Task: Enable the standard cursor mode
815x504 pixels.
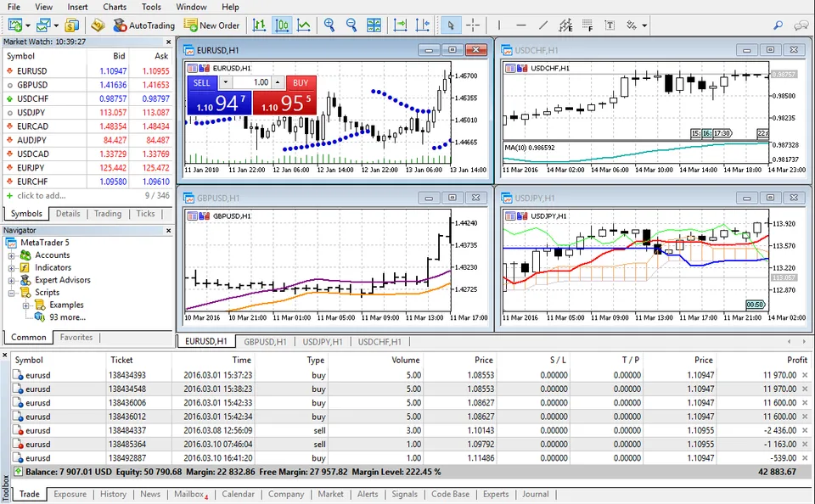Action: pyautogui.click(x=451, y=25)
